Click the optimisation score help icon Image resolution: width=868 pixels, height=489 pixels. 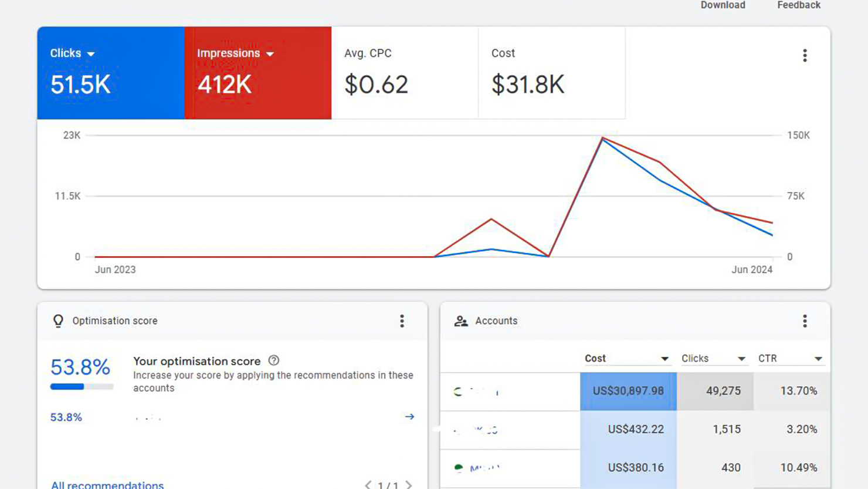(x=273, y=361)
